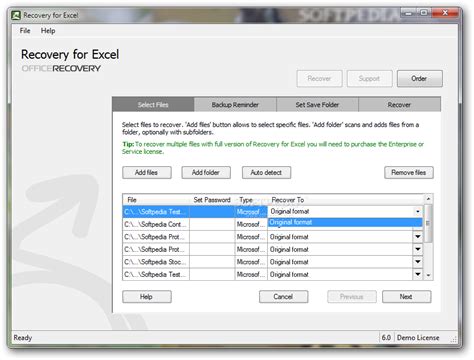Click the Cancel button

coord(283,297)
